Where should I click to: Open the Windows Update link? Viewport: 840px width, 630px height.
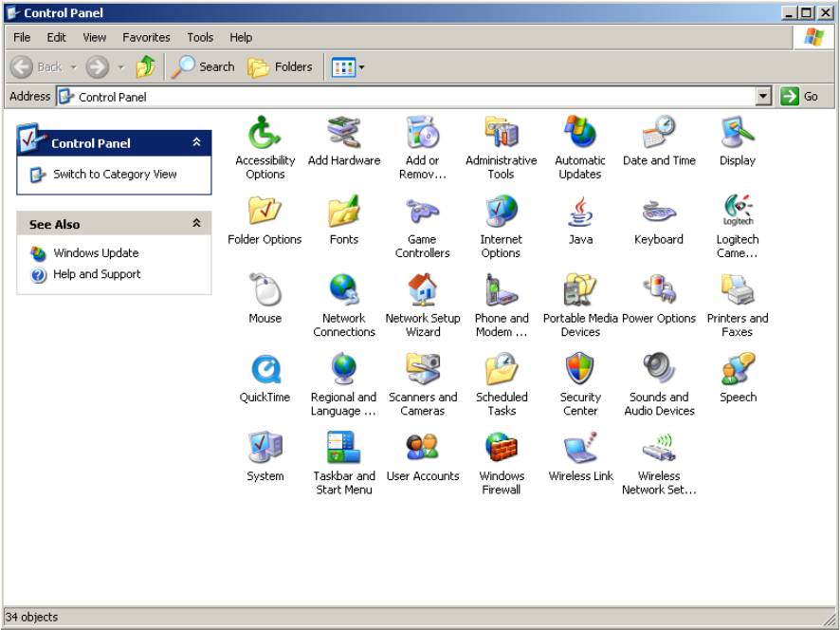pyautogui.click(x=96, y=253)
